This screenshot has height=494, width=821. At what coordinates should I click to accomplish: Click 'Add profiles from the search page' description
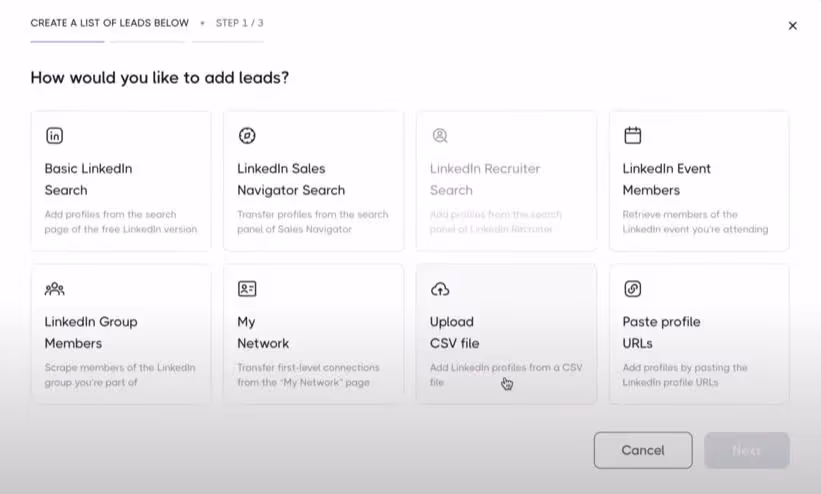pyautogui.click(x=121, y=222)
